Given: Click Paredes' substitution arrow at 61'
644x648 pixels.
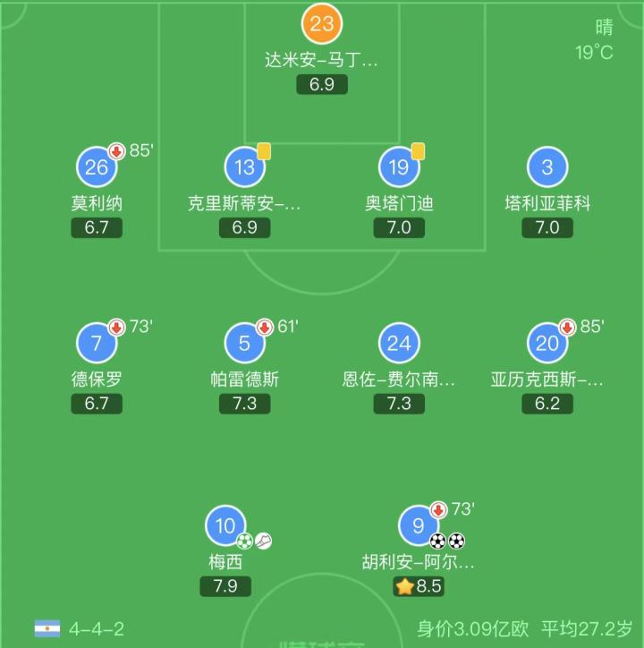Looking at the screenshot, I should (x=264, y=328).
